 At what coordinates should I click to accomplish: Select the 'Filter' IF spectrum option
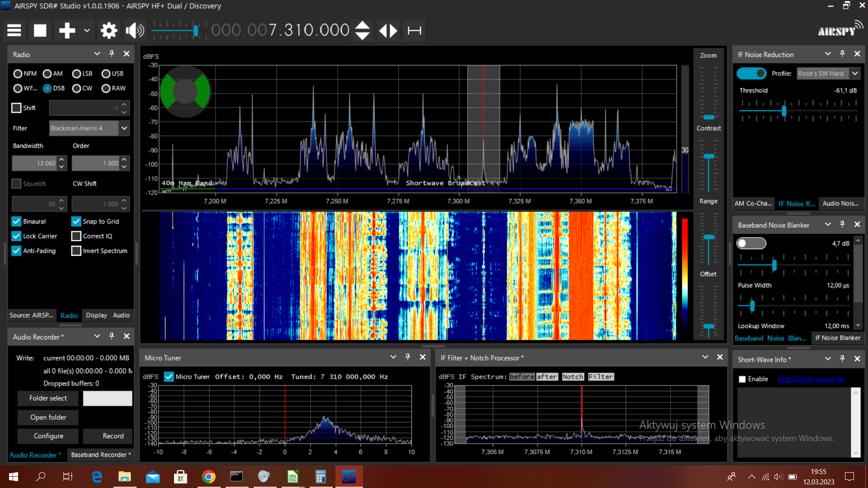pos(601,377)
